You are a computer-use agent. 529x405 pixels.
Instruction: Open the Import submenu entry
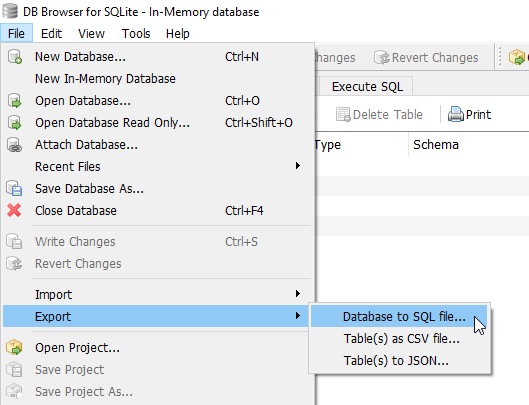click(157, 294)
